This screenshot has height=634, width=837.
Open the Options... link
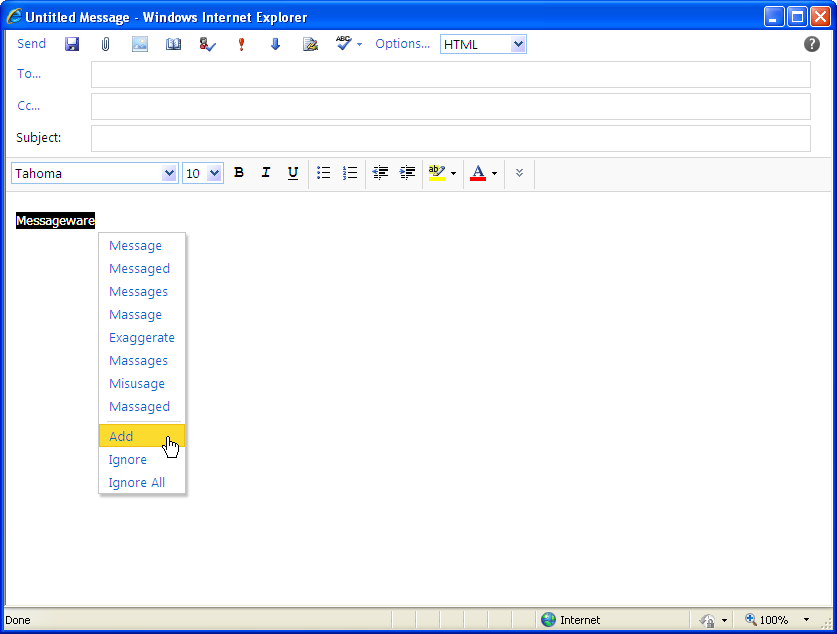pos(402,44)
